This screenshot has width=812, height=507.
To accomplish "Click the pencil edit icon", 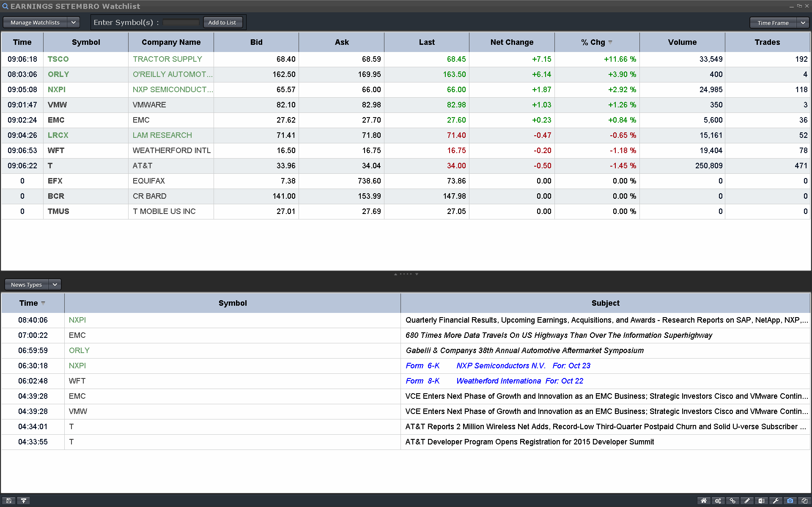I will point(747,501).
